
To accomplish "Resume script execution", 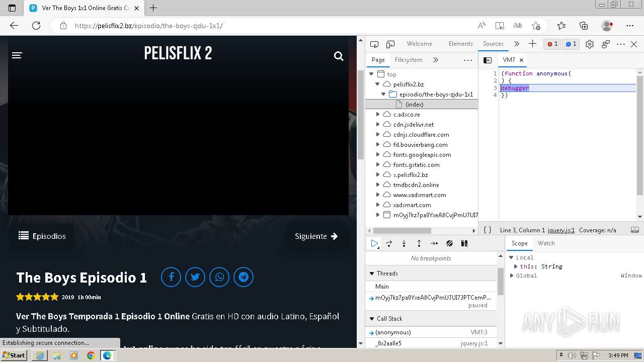I will tap(374, 243).
